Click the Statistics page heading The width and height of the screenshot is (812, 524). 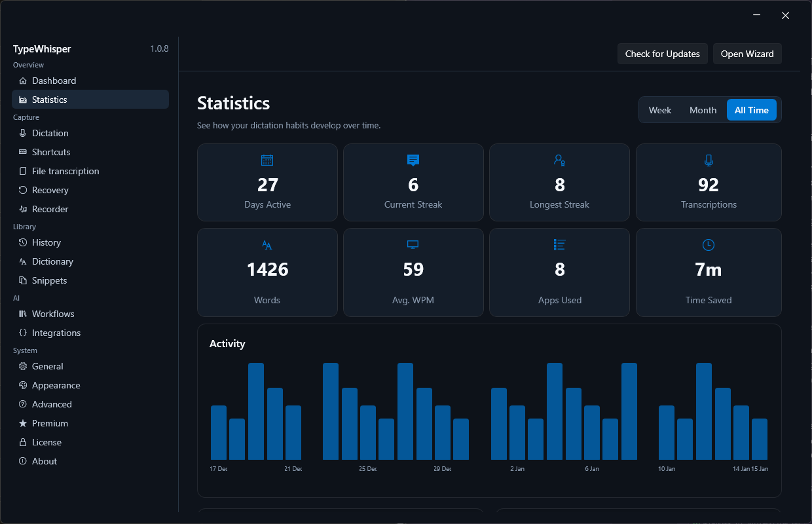234,103
